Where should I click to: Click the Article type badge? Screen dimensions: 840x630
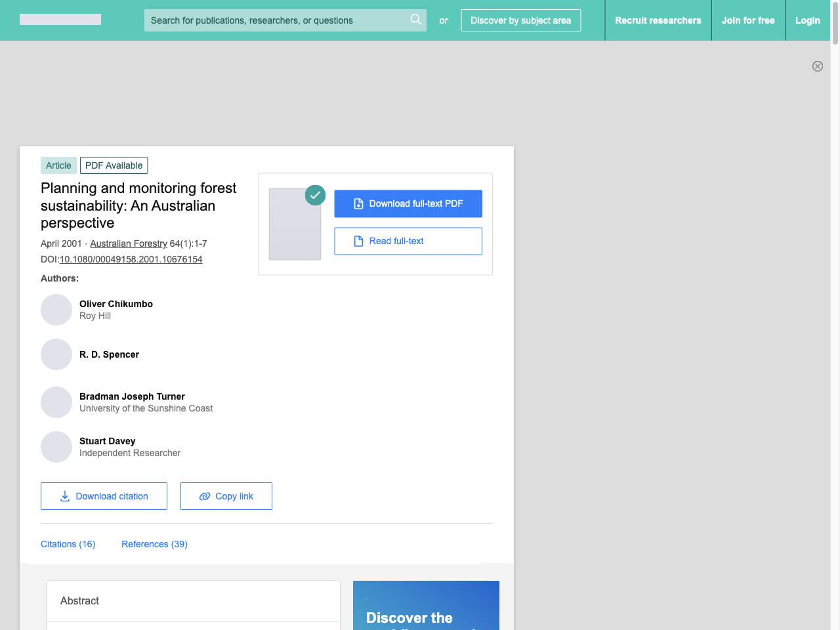(x=58, y=165)
